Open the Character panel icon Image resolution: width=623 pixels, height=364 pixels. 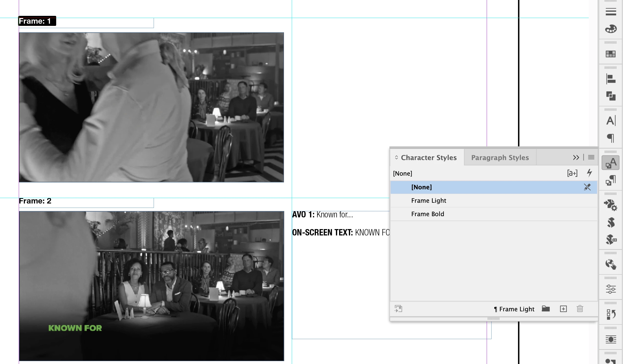point(611,121)
